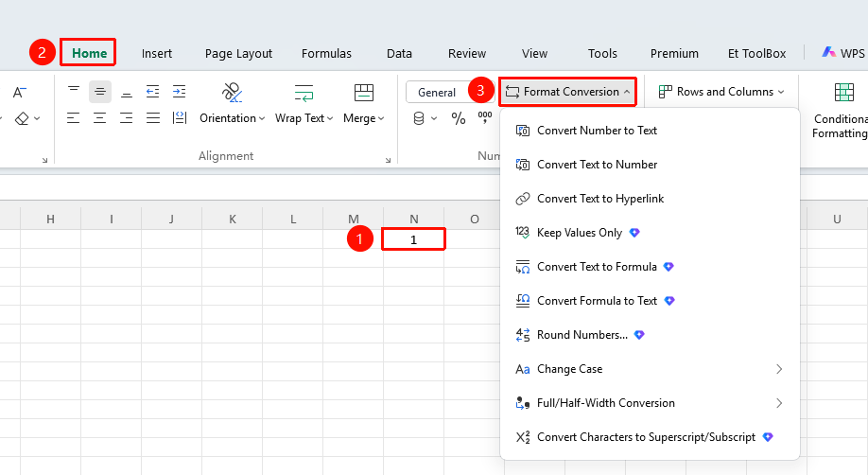The width and height of the screenshot is (868, 475).
Task: Expand the Full/Half-Width Conversion submenu
Action: coord(650,403)
